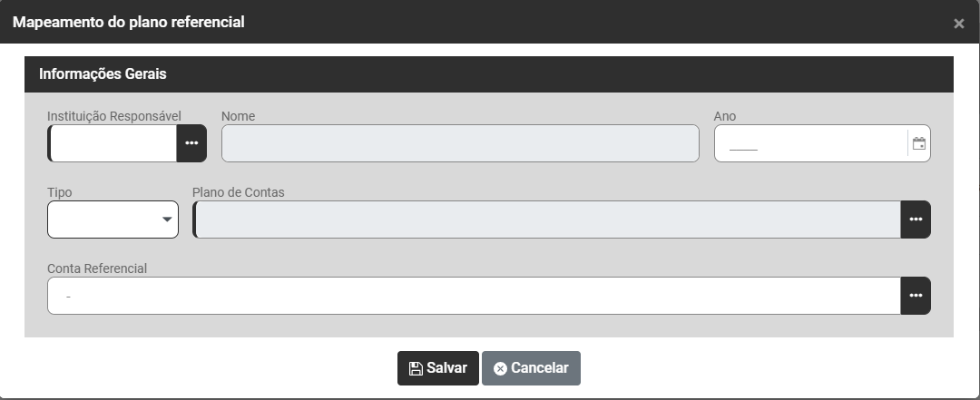
Task: Open the Ano calendar picker icon
Action: [918, 143]
